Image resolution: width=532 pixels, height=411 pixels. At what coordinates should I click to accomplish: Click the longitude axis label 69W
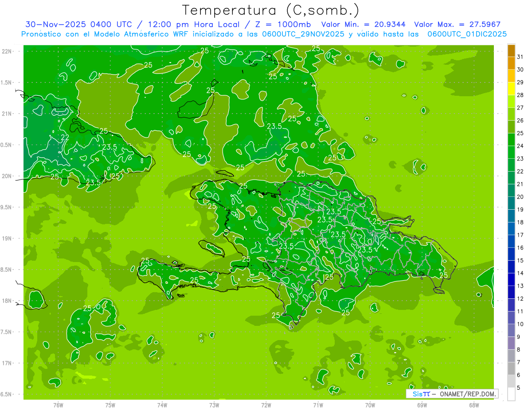pyautogui.click(x=422, y=405)
